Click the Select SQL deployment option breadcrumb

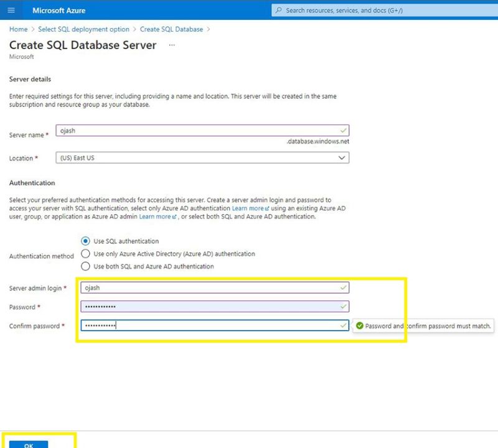pyautogui.click(x=83, y=29)
